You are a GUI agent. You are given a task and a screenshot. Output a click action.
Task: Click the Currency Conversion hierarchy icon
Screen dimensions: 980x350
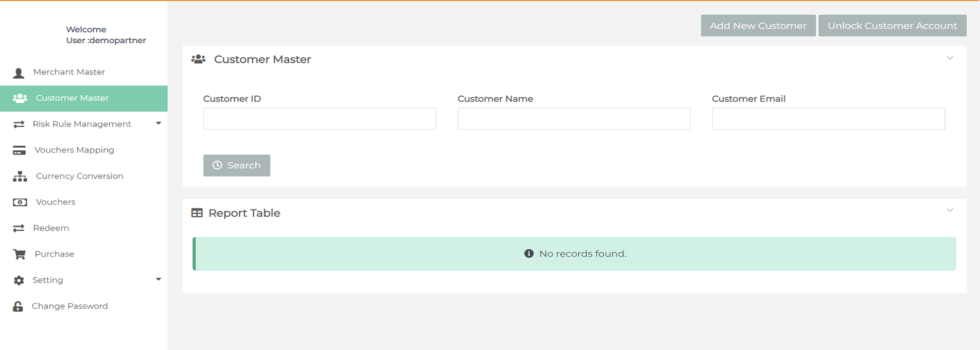click(20, 177)
